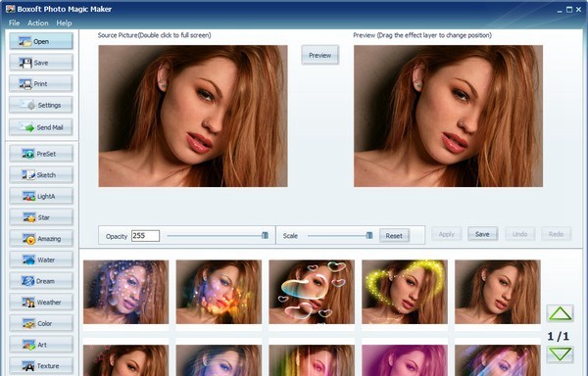Click the Redo button
The width and height of the screenshot is (588, 376).
click(556, 234)
